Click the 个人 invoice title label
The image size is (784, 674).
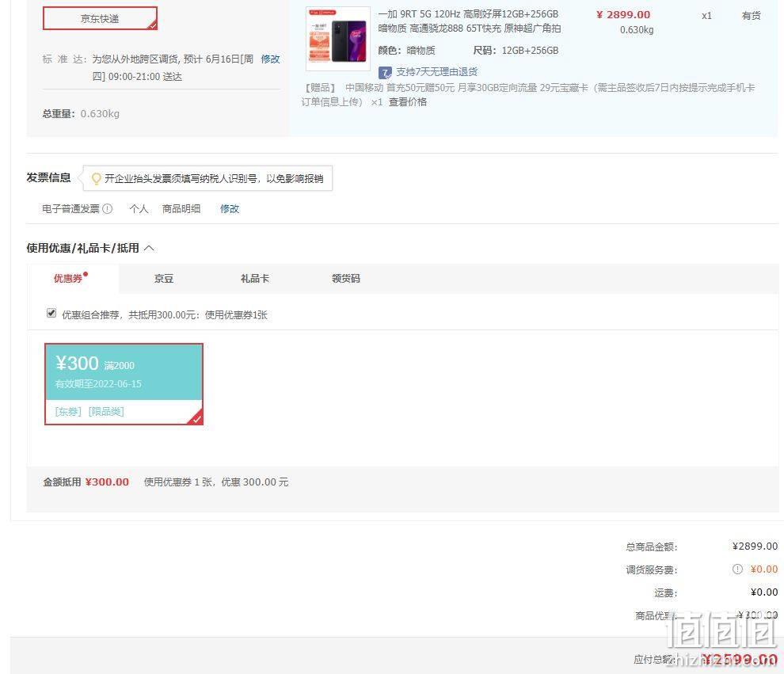click(139, 208)
